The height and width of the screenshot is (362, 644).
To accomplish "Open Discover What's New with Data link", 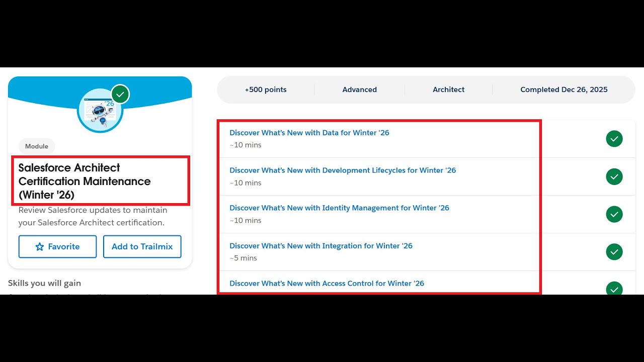I will pyautogui.click(x=309, y=133).
